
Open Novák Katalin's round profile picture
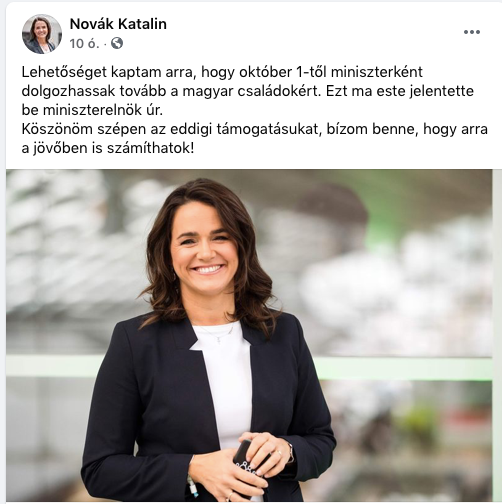[x=42, y=34]
